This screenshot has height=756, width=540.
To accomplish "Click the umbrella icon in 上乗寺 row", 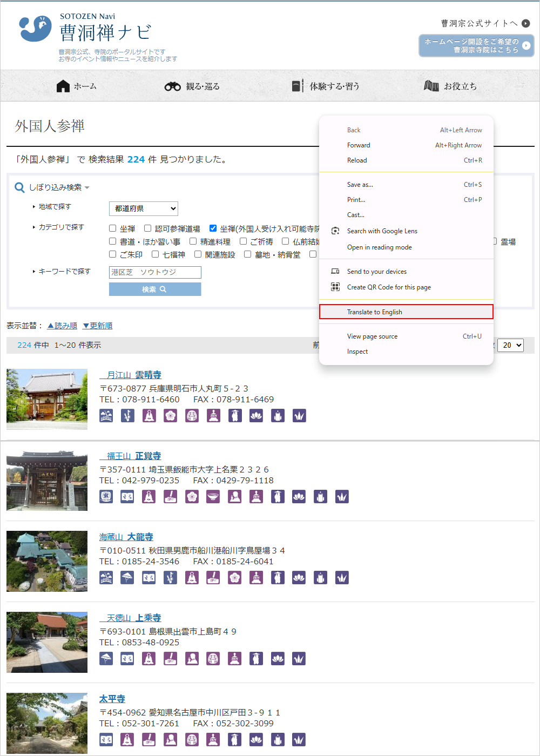I will point(106,658).
